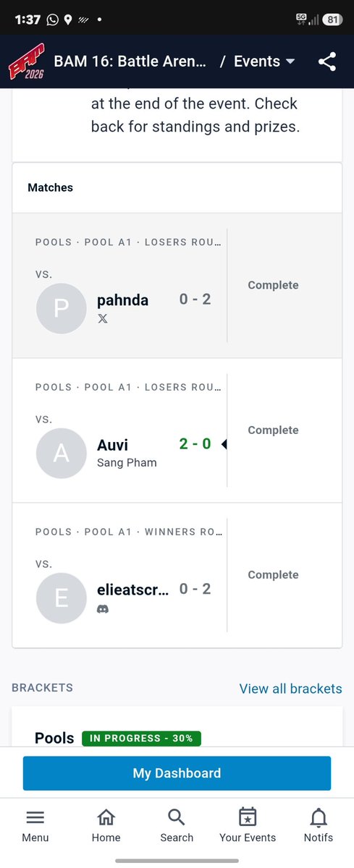This screenshot has height=868, width=354.
Task: Open the share icon in header
Action: pyautogui.click(x=327, y=62)
